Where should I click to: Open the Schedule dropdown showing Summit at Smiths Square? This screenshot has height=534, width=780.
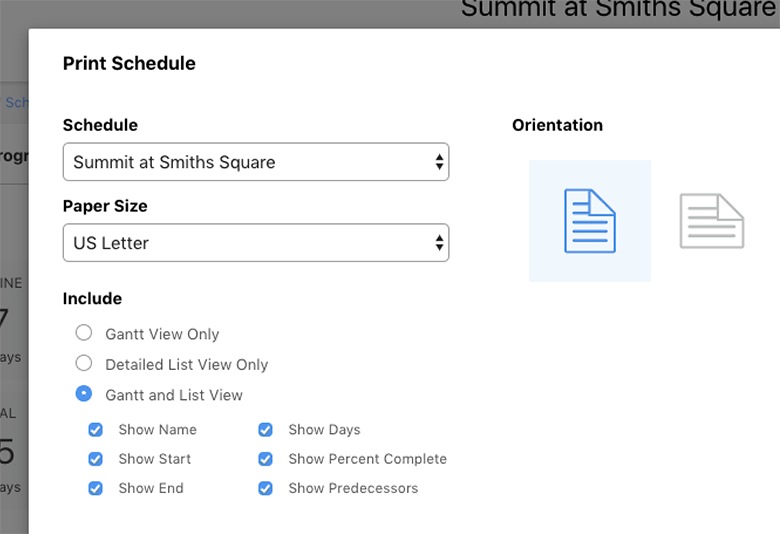pyautogui.click(x=256, y=162)
